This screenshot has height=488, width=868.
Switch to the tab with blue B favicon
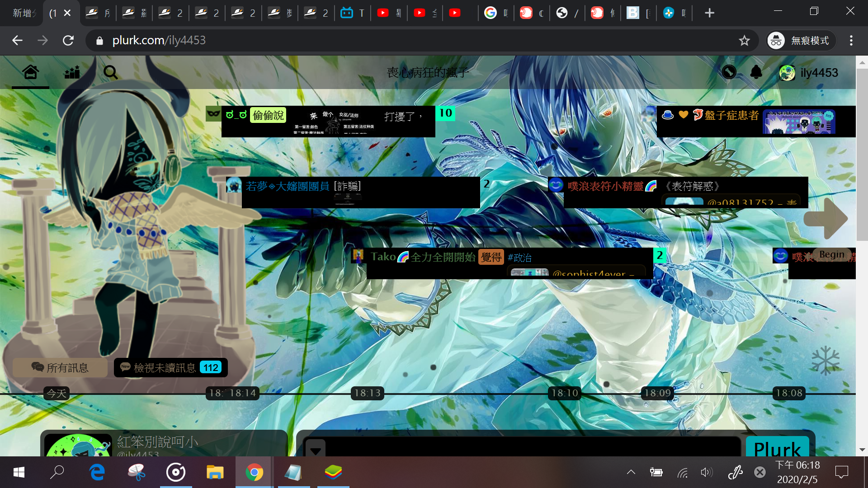coord(638,13)
